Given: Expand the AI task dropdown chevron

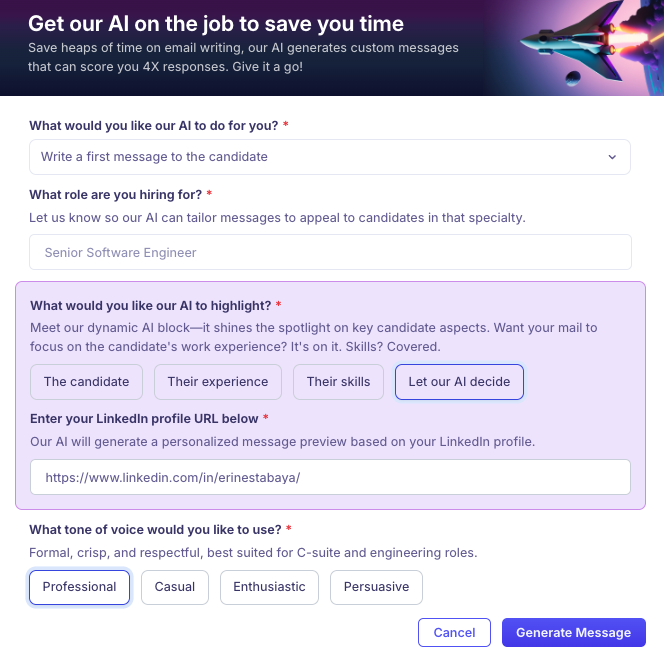Looking at the screenshot, I should point(612,157).
